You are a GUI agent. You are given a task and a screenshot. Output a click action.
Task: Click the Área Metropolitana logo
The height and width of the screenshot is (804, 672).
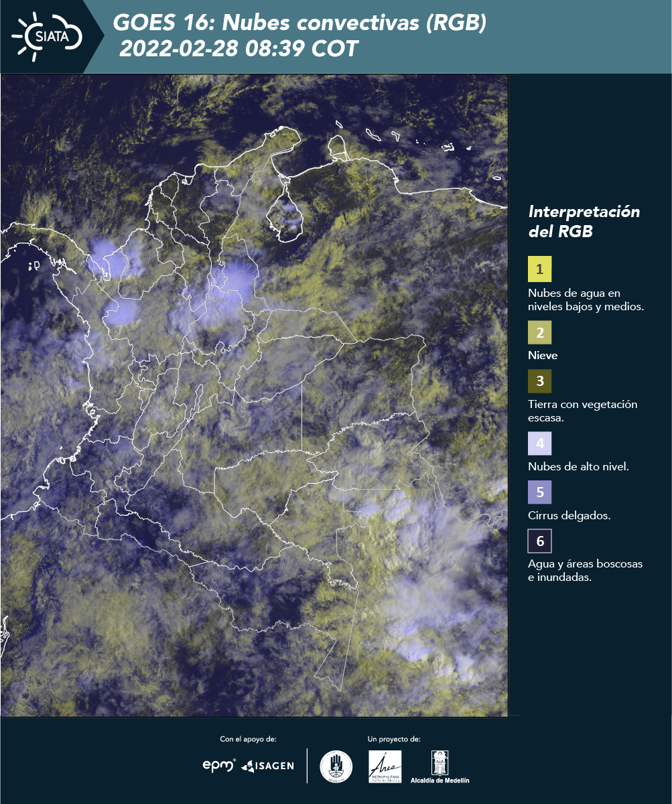[385, 766]
